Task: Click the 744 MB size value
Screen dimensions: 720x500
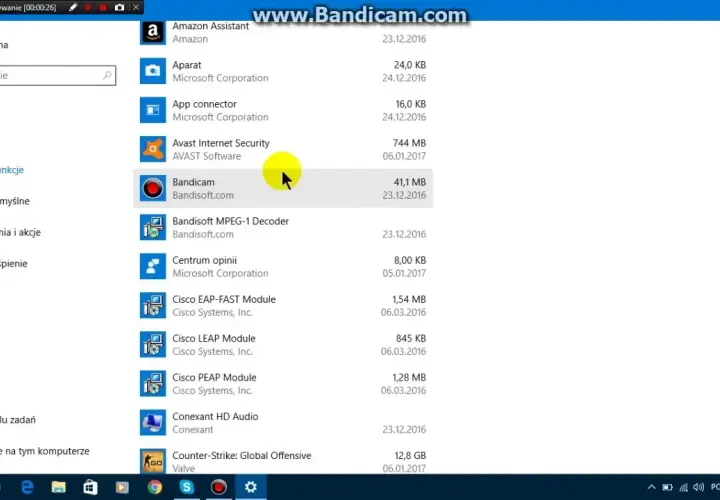Action: tap(409, 143)
